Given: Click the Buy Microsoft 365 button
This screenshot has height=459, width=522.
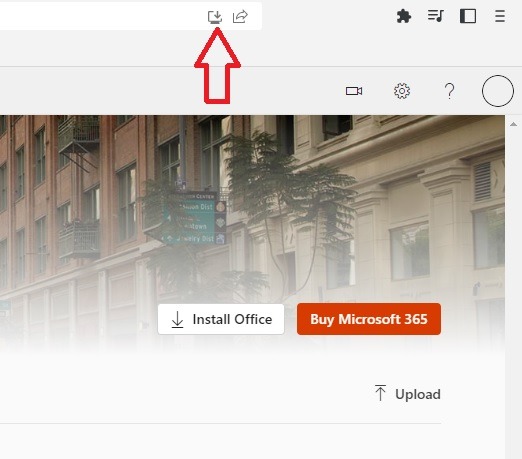Looking at the screenshot, I should pyautogui.click(x=369, y=319).
